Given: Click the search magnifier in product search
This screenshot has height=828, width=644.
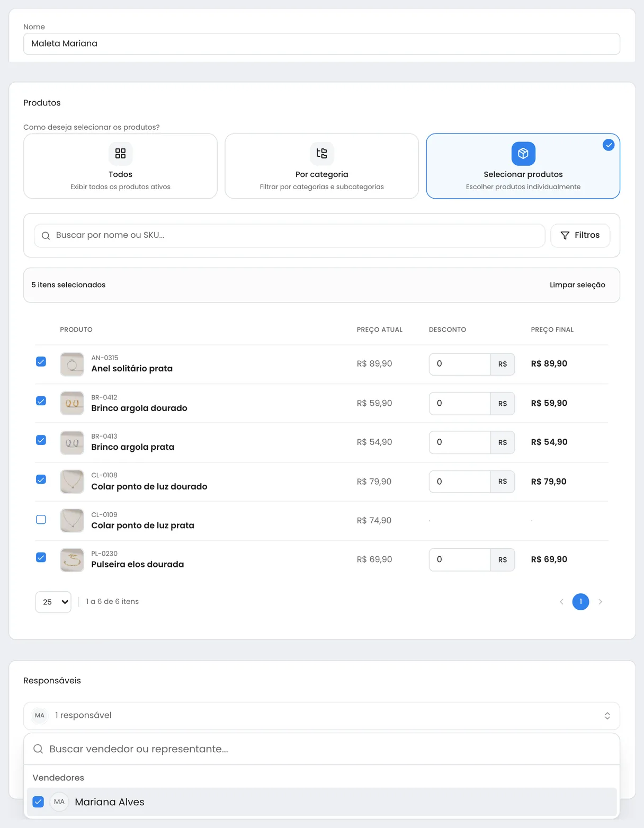Looking at the screenshot, I should pyautogui.click(x=46, y=236).
